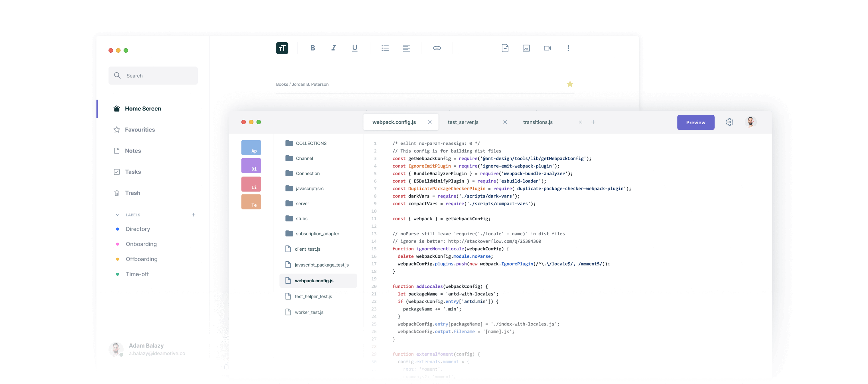Apply italic formatting from toolbar
Image resolution: width=868 pixels, height=384 pixels.
tap(334, 48)
